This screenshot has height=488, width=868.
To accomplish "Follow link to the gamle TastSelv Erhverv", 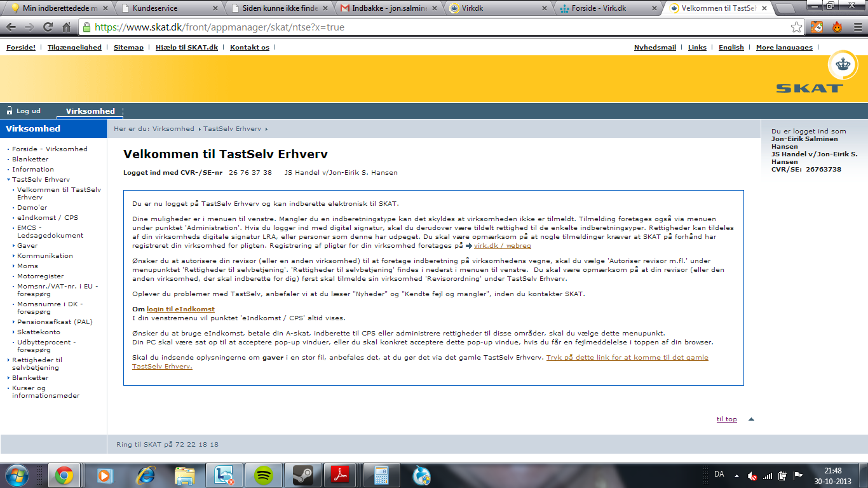I will coord(420,362).
